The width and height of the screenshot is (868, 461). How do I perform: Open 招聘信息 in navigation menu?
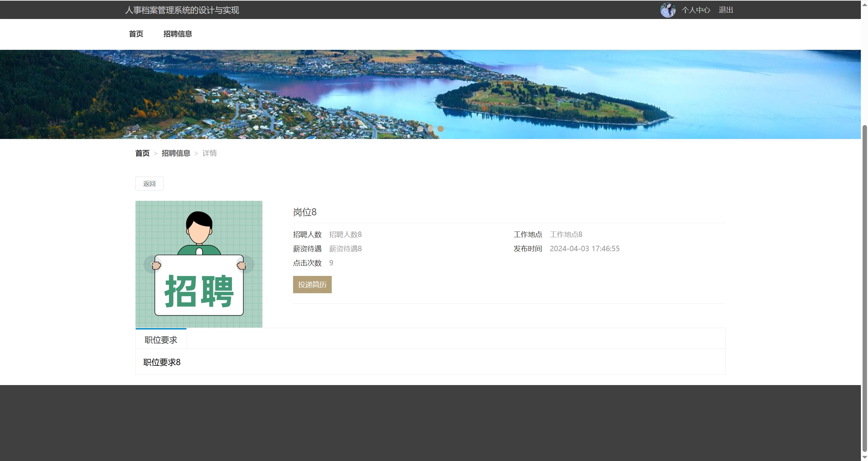(x=178, y=34)
